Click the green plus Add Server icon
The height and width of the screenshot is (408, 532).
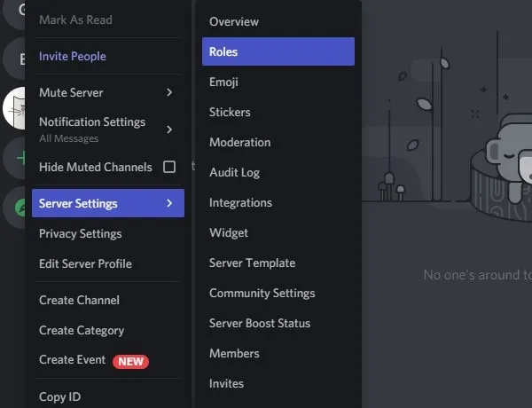pyautogui.click(x=15, y=158)
